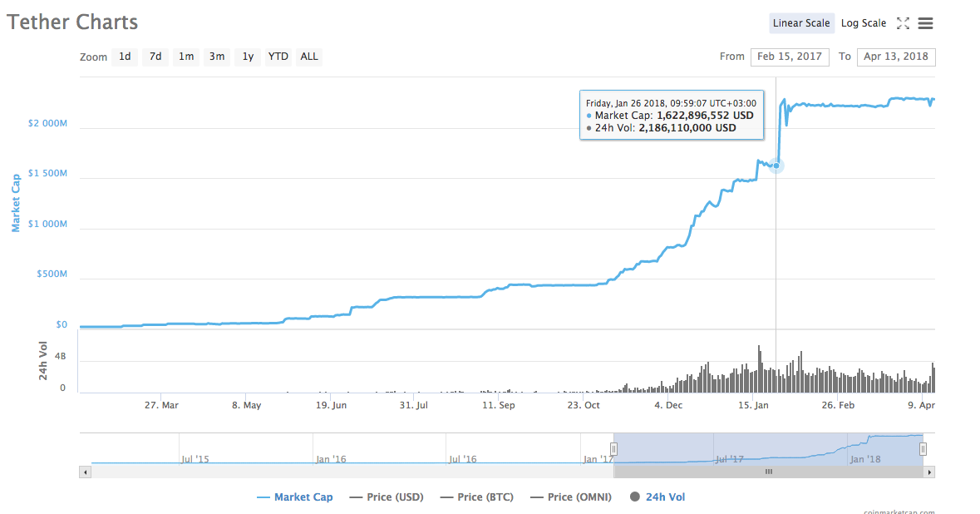Select the right navigator range handle
980x514 pixels.
(923, 449)
